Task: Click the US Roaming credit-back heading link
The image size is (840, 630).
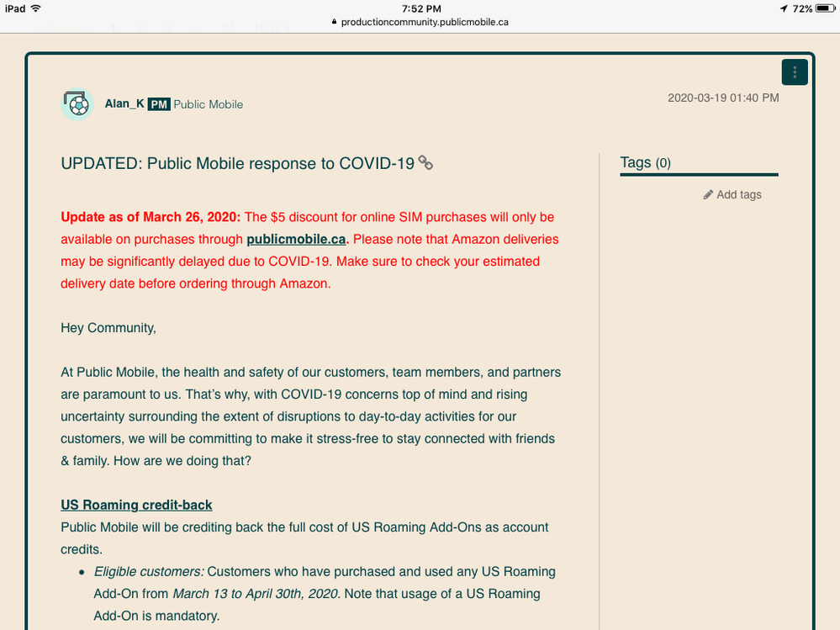Action: [136, 505]
